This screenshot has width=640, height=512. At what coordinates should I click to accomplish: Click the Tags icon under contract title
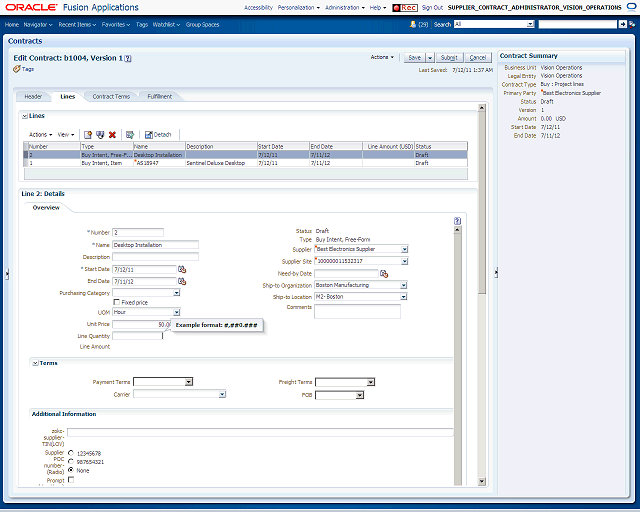17,69
